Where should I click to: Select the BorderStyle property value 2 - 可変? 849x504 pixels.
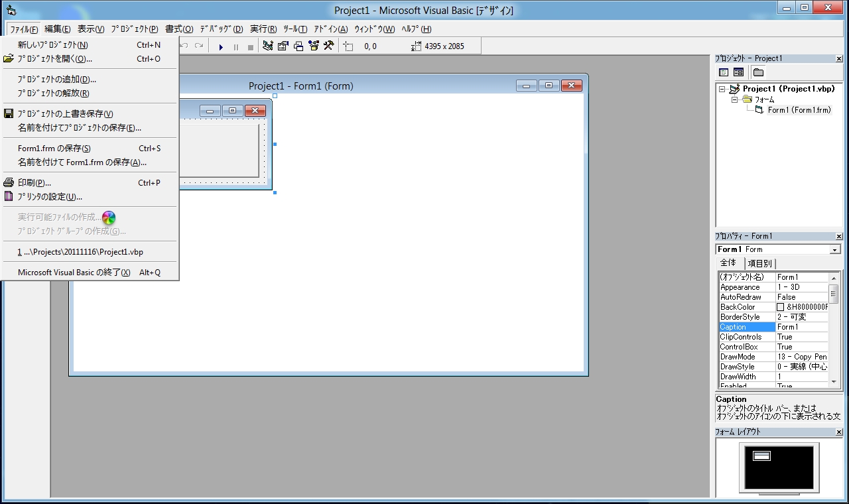802,317
